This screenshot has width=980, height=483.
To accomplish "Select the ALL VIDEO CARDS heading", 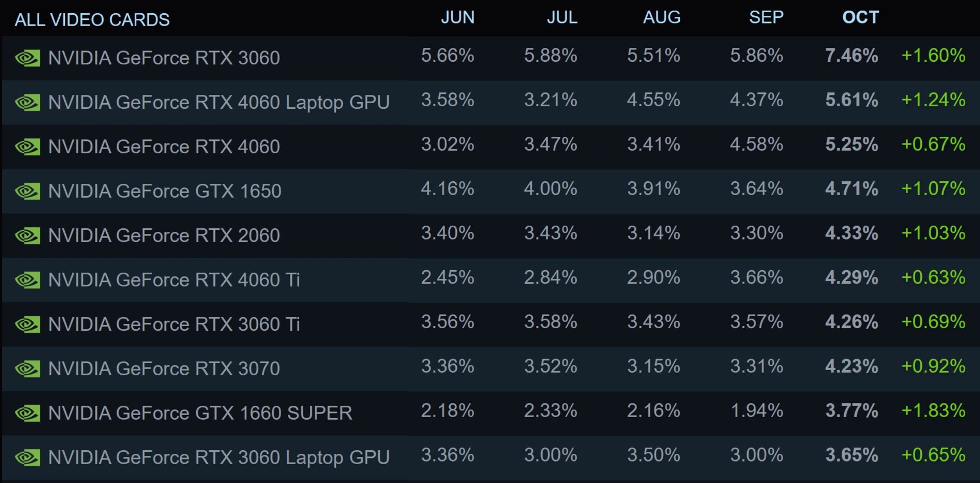I will tap(92, 20).
